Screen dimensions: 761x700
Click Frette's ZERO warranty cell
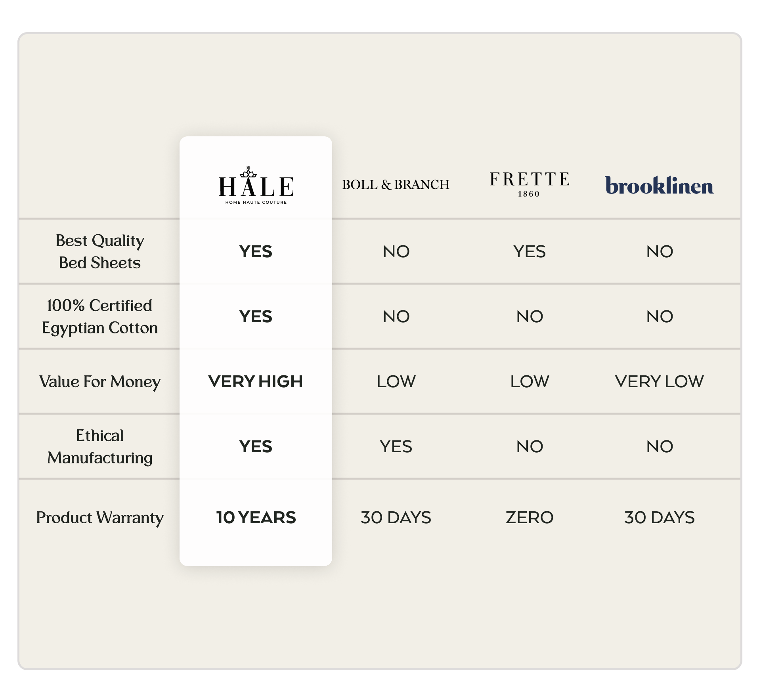tap(529, 518)
